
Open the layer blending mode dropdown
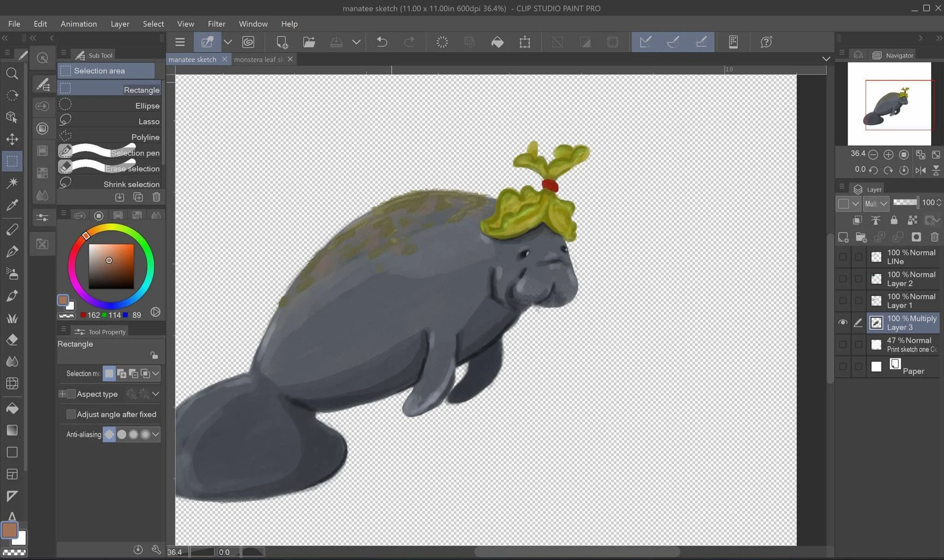pyautogui.click(x=876, y=203)
